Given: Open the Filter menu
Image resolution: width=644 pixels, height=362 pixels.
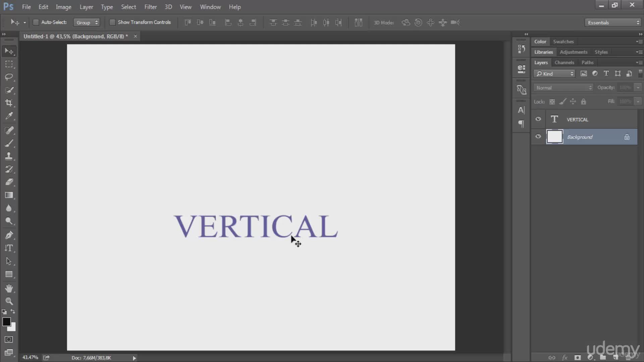Looking at the screenshot, I should click(151, 7).
